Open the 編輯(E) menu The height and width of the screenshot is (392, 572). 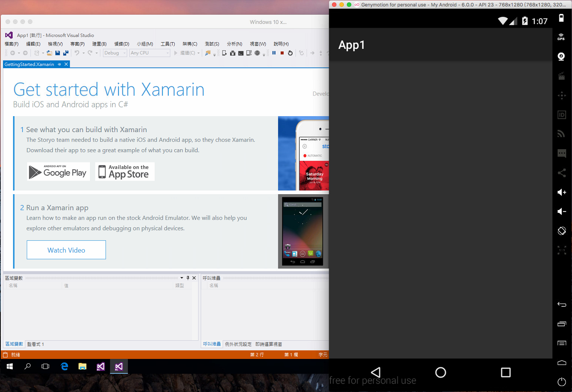coord(33,44)
